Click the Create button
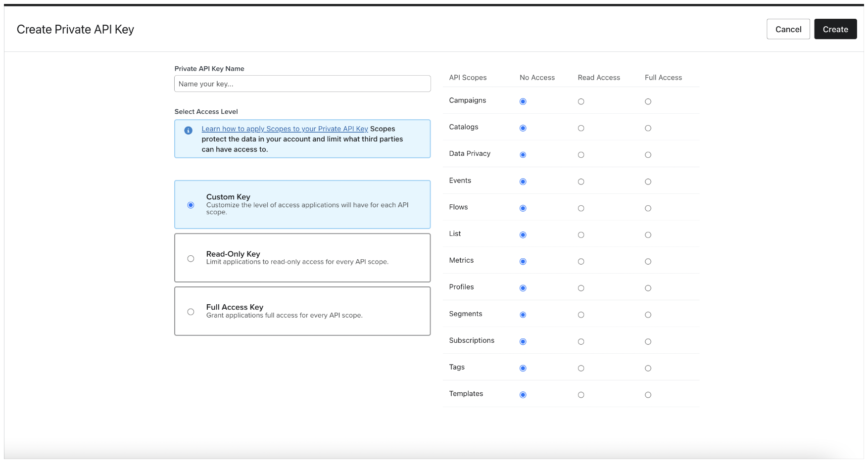The image size is (868, 465). [x=835, y=29]
